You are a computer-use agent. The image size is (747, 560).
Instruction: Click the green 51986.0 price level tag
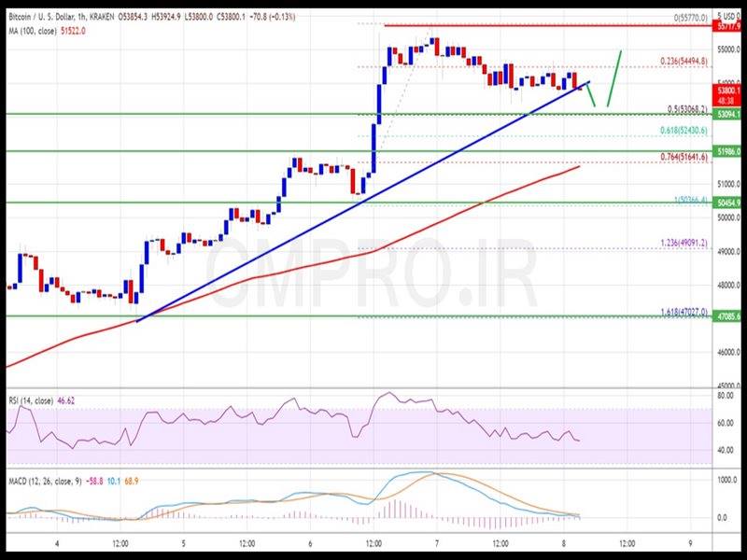[x=729, y=150]
